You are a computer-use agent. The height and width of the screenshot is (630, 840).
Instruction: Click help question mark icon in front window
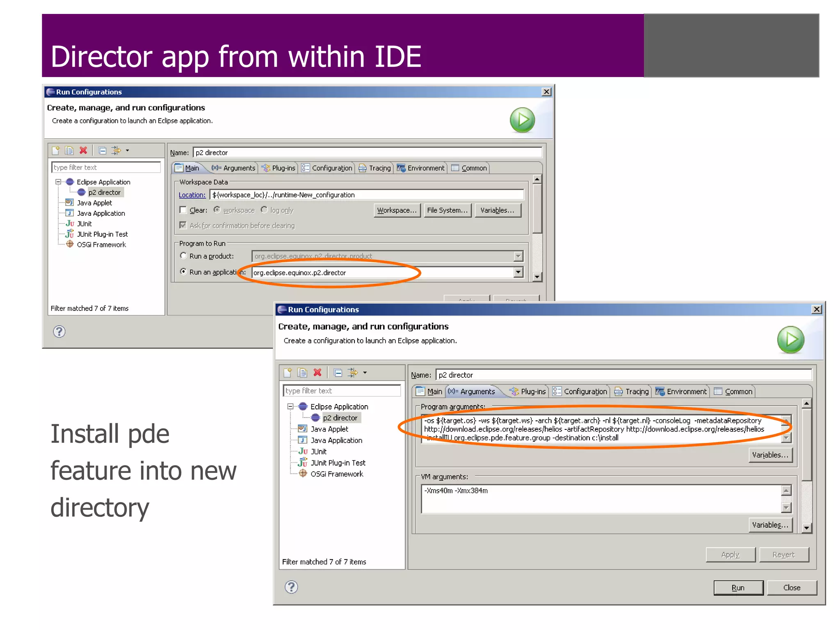pos(291,587)
